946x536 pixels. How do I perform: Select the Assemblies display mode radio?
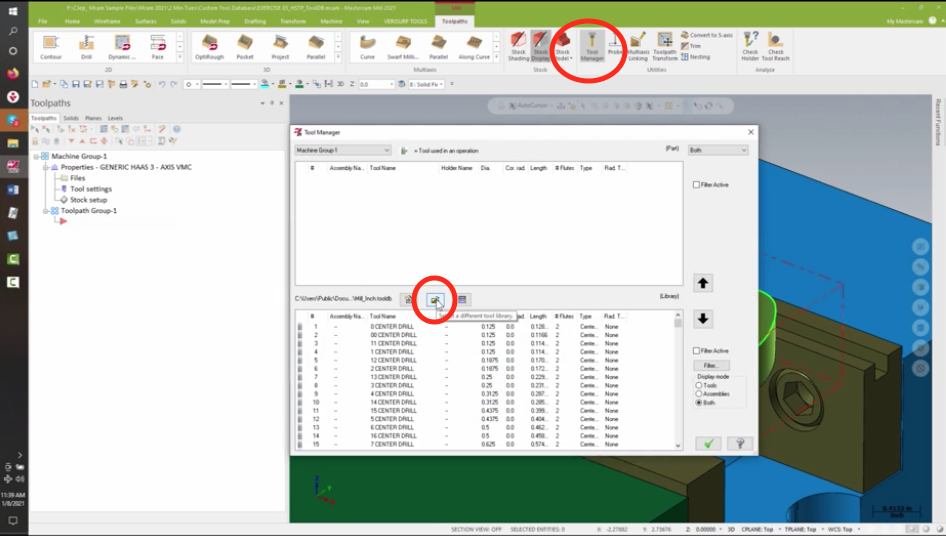point(699,394)
